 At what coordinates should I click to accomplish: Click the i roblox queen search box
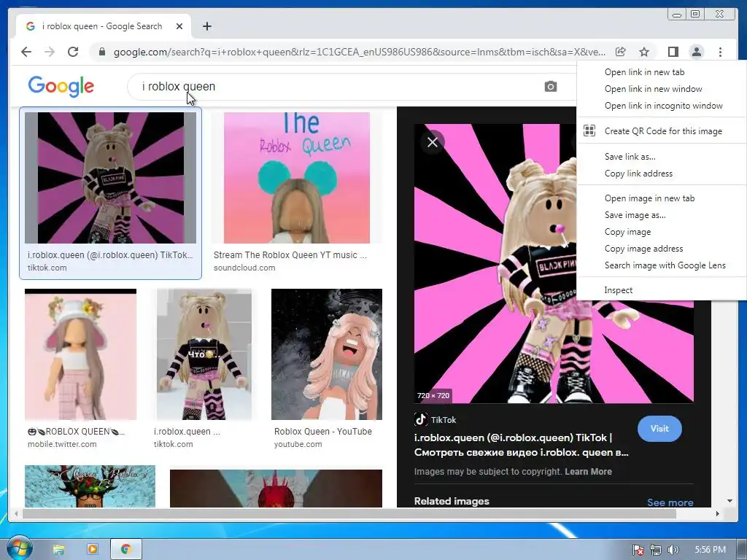coord(333,87)
